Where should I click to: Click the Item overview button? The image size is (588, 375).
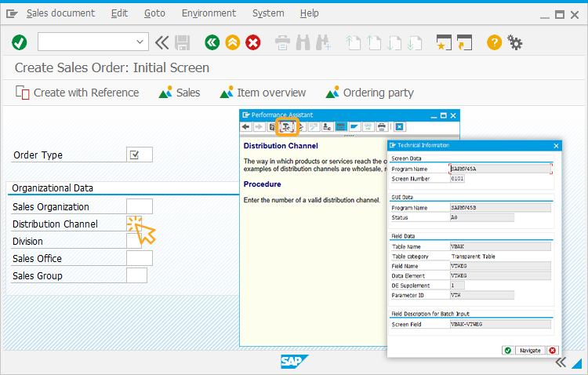[x=263, y=93]
